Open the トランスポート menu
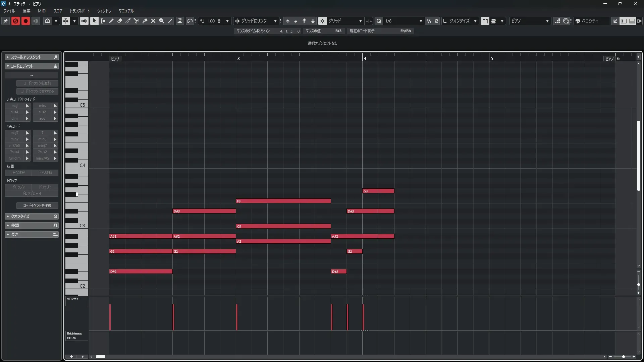This screenshot has width=644, height=362. click(80, 11)
